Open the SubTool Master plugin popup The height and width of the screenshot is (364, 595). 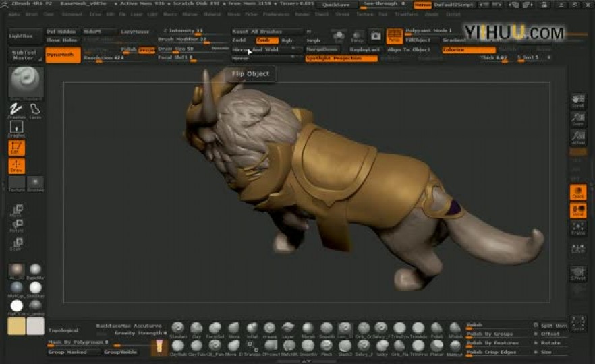[x=25, y=55]
